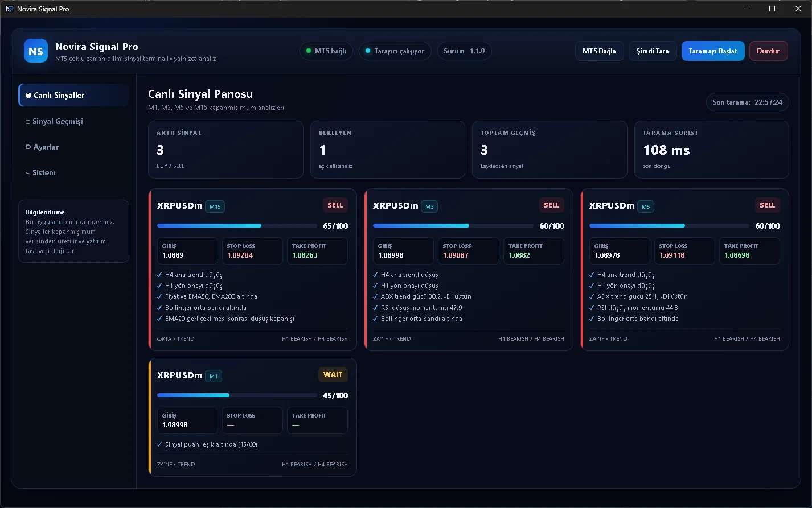Click the Şimdi Tara button
Viewport: 812px width, 508px height.
(653, 51)
